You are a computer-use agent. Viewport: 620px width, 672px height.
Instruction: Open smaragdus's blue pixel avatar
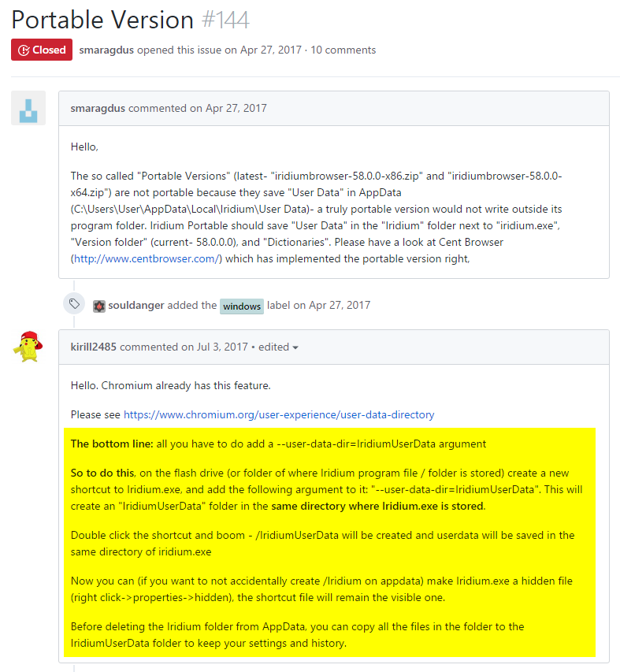(28, 108)
